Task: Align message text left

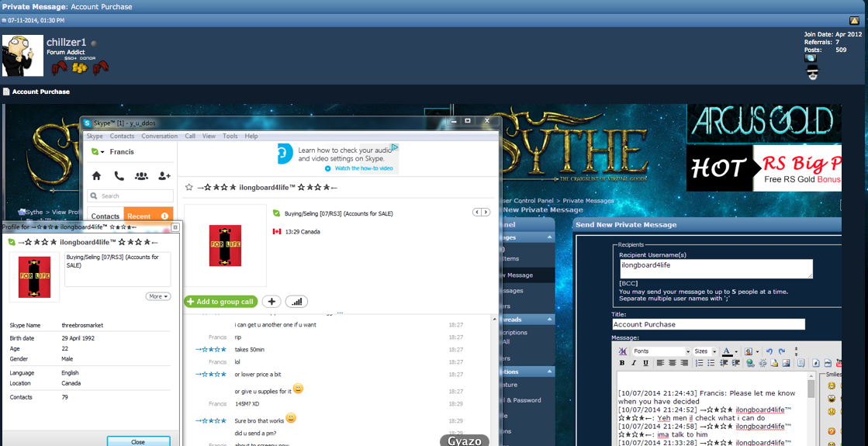Action: 660,363
